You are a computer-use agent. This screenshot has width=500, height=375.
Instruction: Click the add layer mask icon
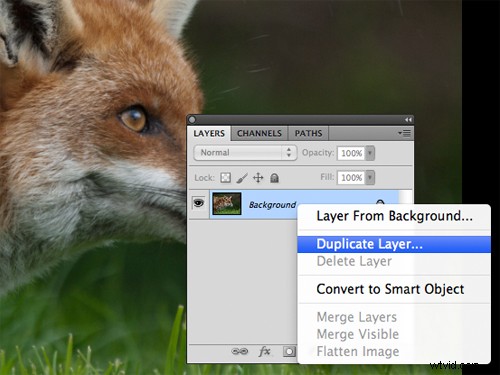289,351
